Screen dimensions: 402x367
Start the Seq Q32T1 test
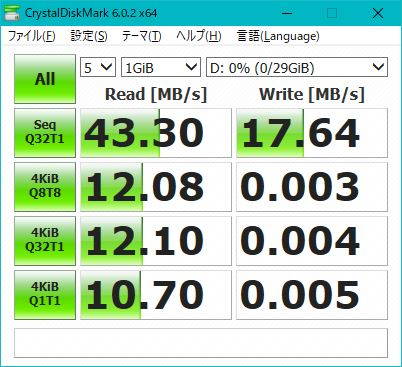(45, 133)
